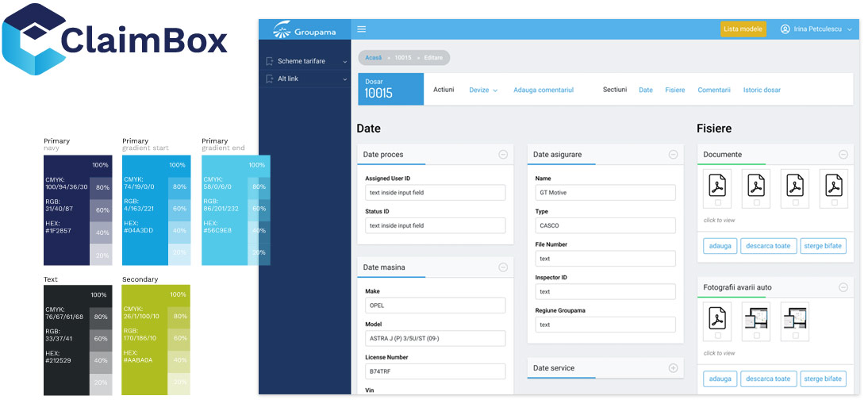Expand Alt link sidebar menu chevron
The width and height of the screenshot is (868, 415).
[x=345, y=79]
